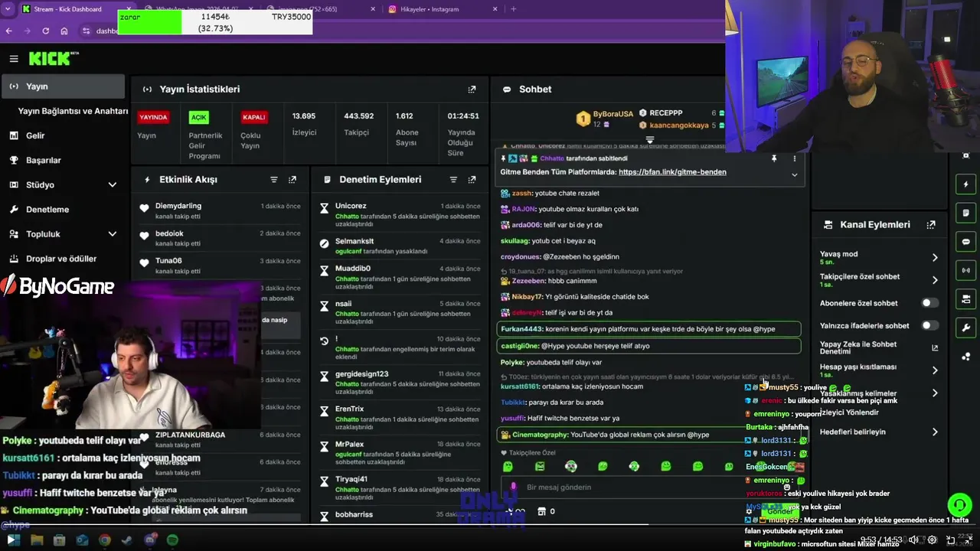The image size is (980, 551).
Task: Click the green AÇIK partner badge
Action: tap(199, 117)
